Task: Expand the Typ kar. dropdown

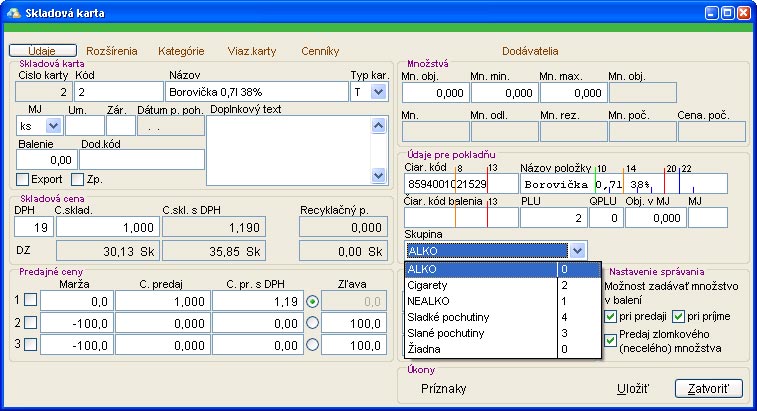Action: [x=378, y=92]
